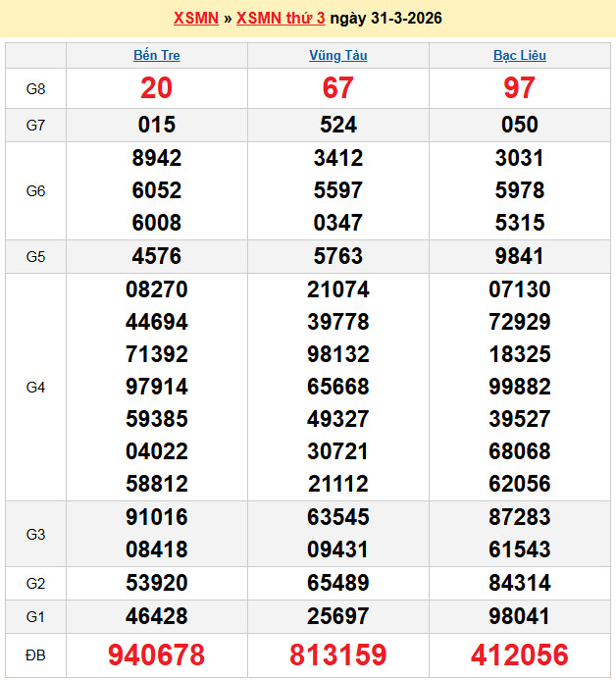Select Vũng Tàu special prize 813159
616x680 pixels.
[337, 654]
